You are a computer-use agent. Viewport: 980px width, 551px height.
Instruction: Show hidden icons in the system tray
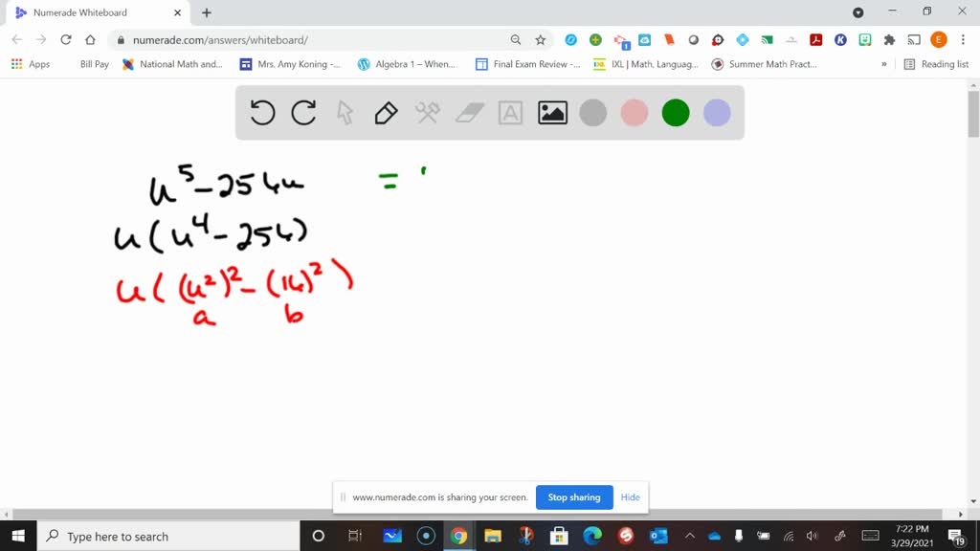[x=687, y=536]
